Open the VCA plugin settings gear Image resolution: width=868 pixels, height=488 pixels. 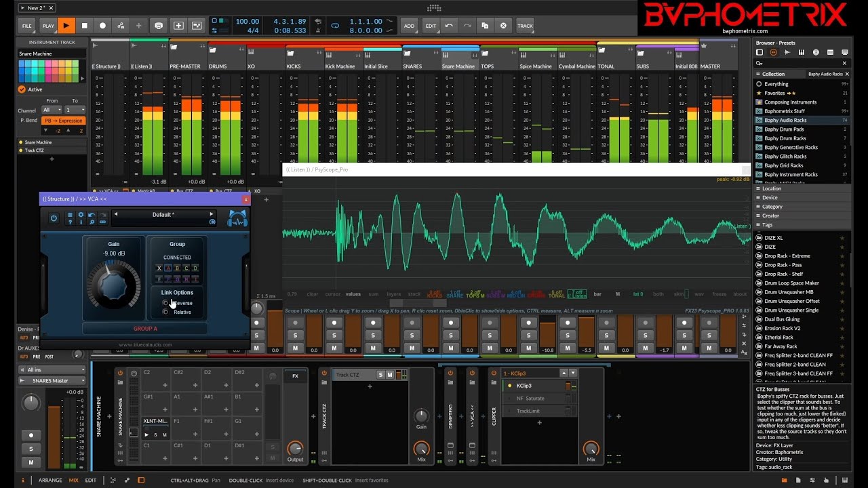point(81,216)
